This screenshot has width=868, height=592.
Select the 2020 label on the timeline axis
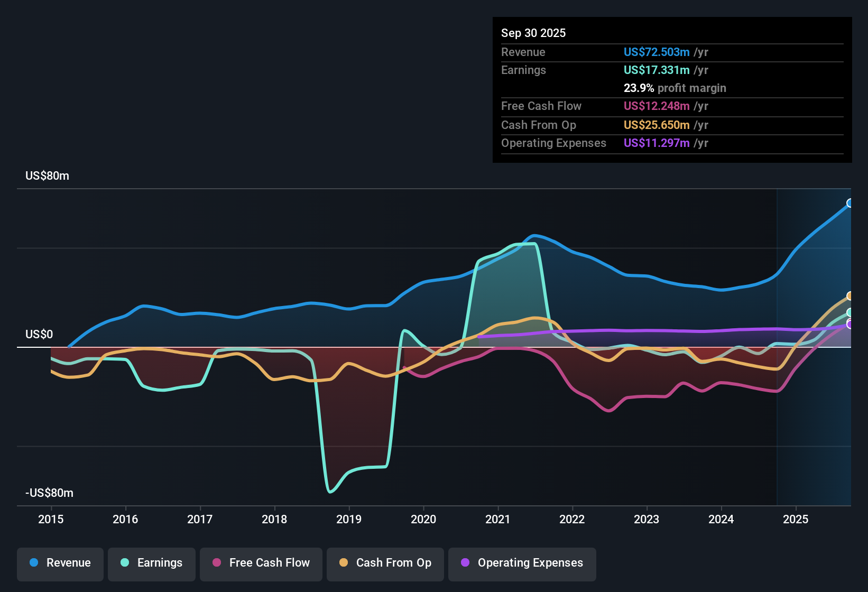pos(423,520)
